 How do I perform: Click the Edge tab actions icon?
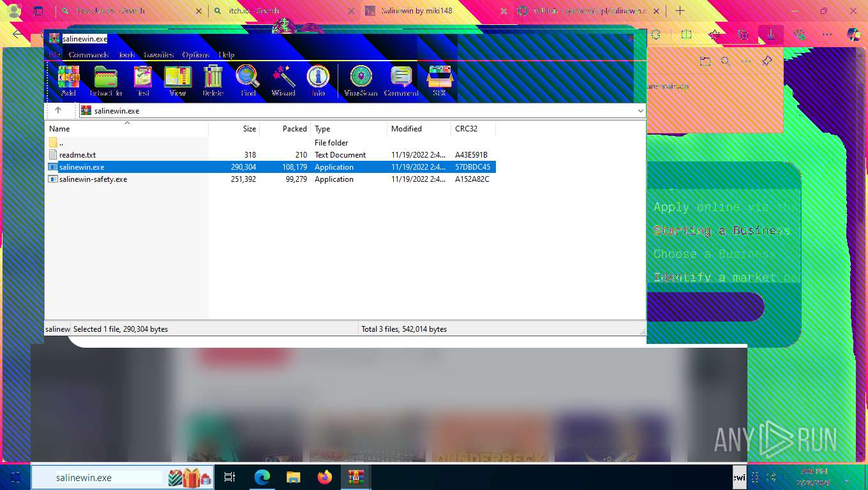(x=39, y=11)
